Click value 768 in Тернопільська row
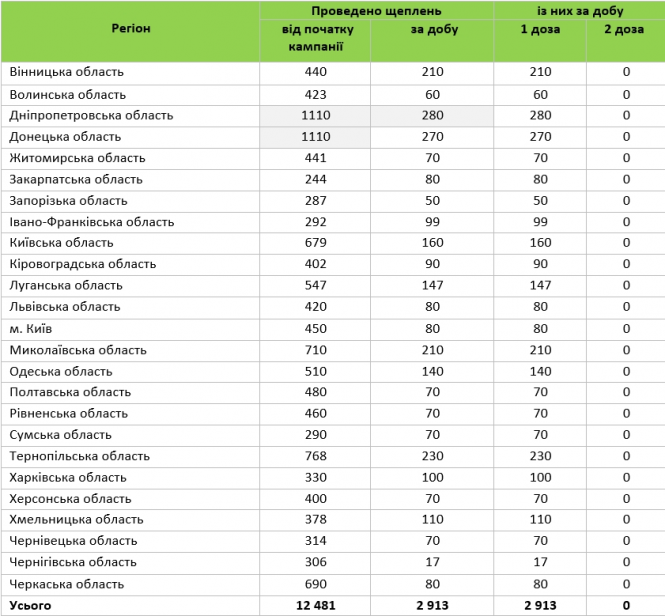Image resolution: width=665 pixels, height=616 pixels. [x=316, y=456]
